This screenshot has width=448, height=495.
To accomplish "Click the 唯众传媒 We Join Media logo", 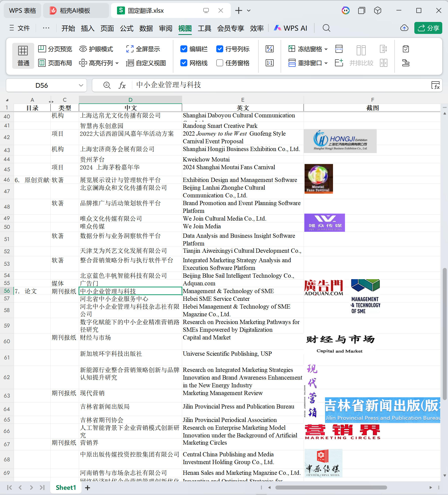I will (325, 223).
